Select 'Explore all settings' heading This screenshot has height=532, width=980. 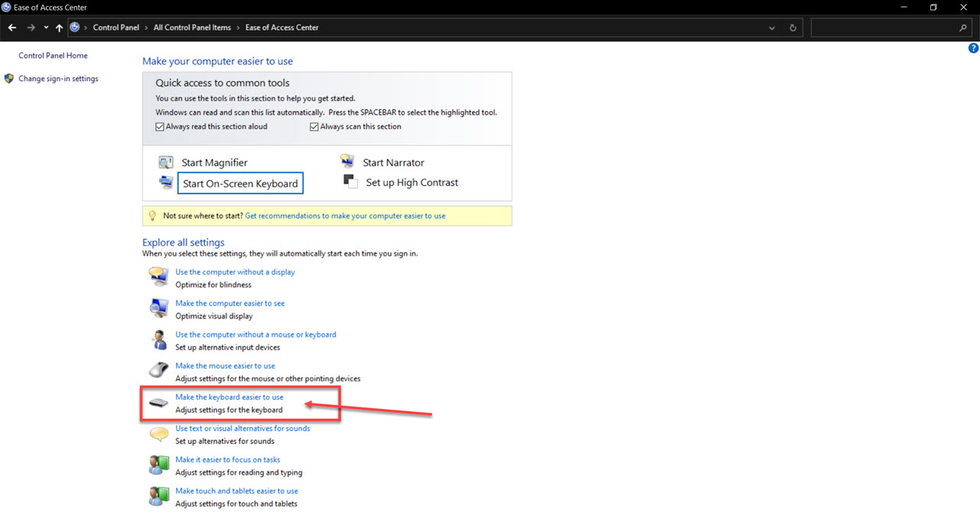click(x=184, y=243)
